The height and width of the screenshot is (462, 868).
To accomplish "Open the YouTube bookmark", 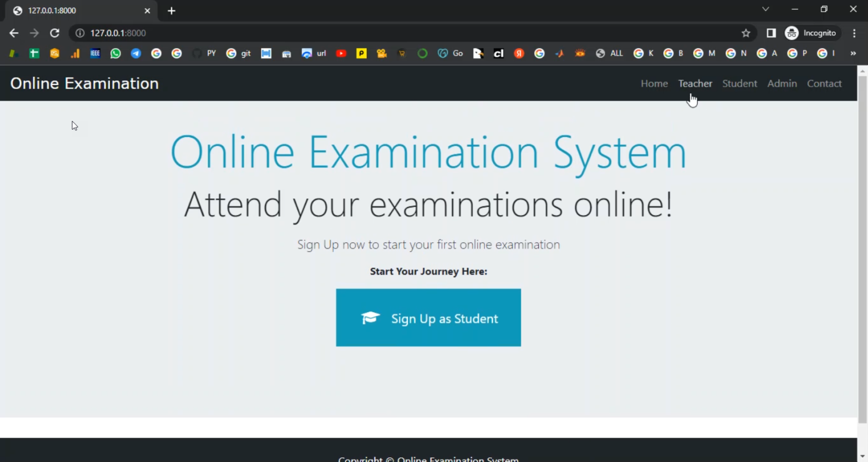I will pos(341,53).
